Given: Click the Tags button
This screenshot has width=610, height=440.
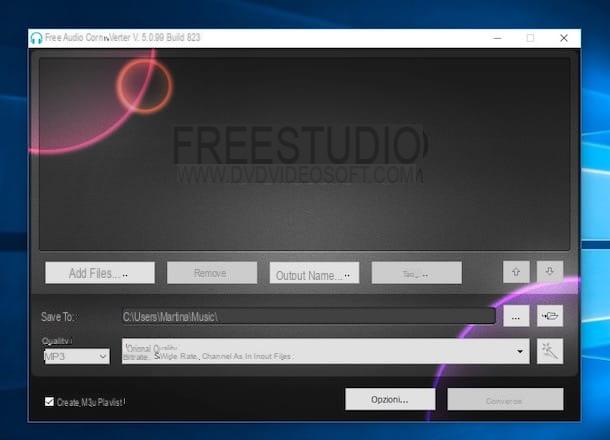Looking at the screenshot, I should pos(417,273).
